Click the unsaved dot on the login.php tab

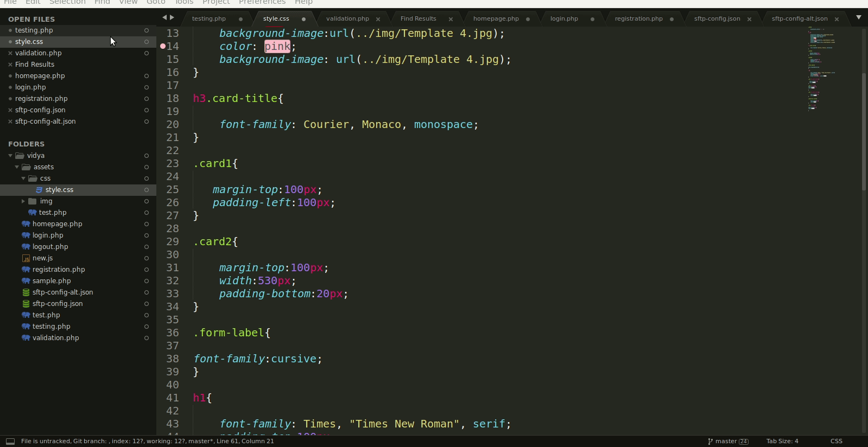coord(592,19)
